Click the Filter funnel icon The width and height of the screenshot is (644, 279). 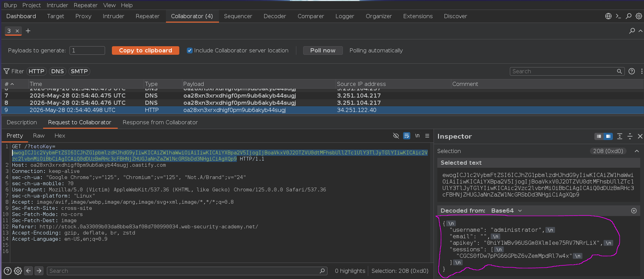pyautogui.click(x=7, y=71)
